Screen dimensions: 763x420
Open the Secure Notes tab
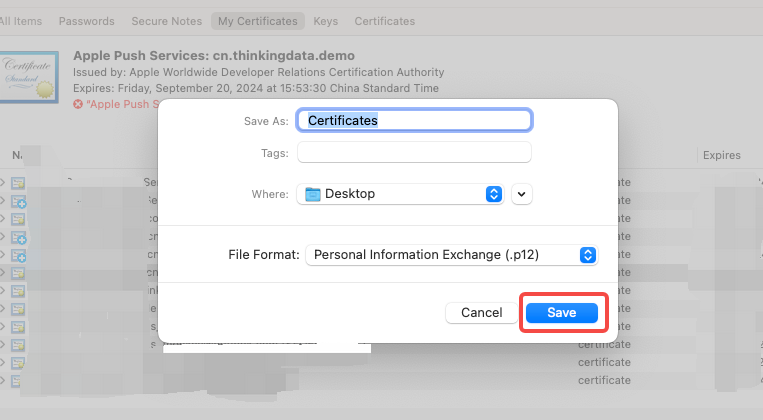pos(166,21)
